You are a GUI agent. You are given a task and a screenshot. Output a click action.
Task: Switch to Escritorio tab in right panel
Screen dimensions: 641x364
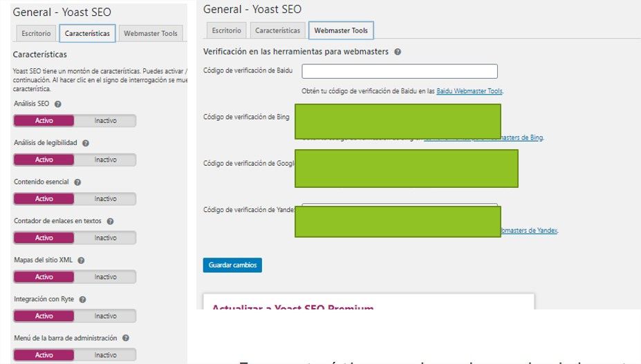pyautogui.click(x=227, y=30)
